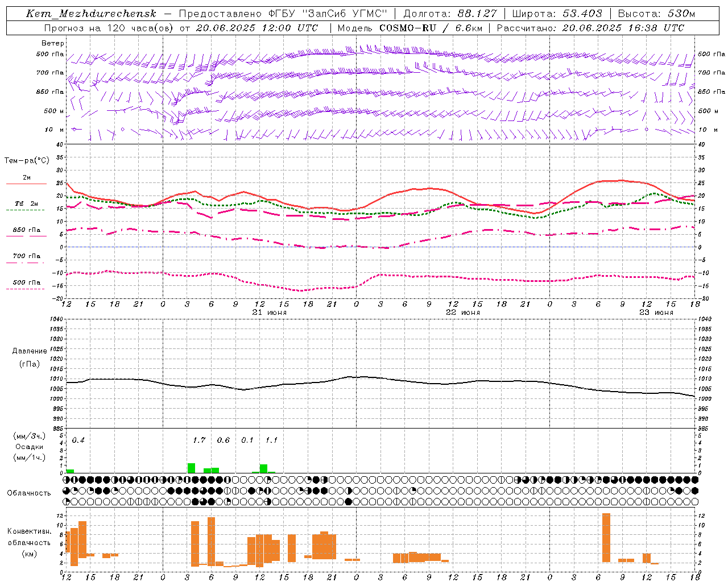728x582 pixels.
Task: Click the "700 гПа" label in the temperature legend
Action: click(x=27, y=256)
